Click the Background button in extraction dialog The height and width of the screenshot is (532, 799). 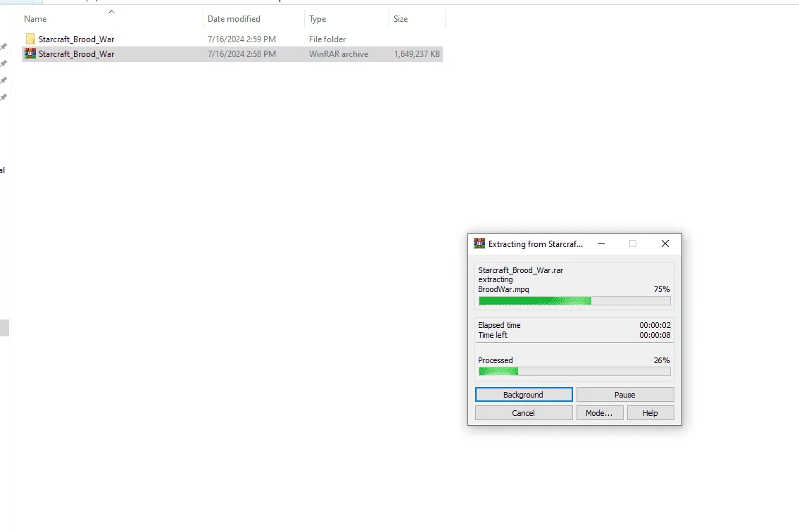click(523, 394)
